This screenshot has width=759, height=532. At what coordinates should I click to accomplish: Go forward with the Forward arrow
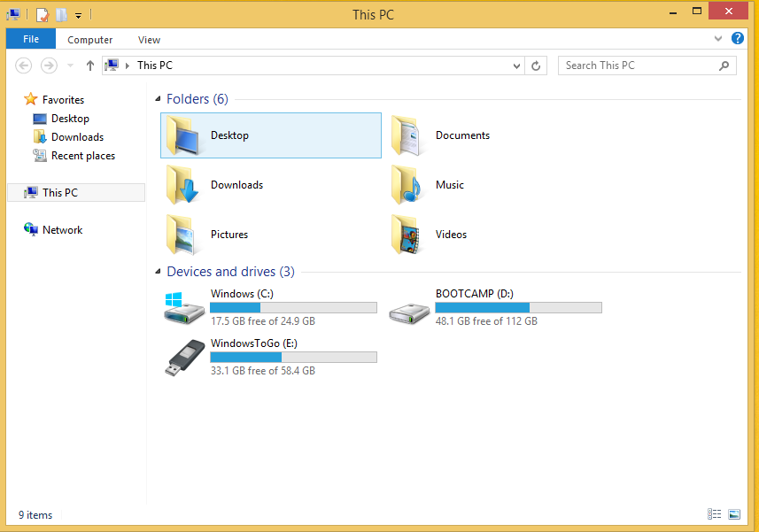coord(49,66)
